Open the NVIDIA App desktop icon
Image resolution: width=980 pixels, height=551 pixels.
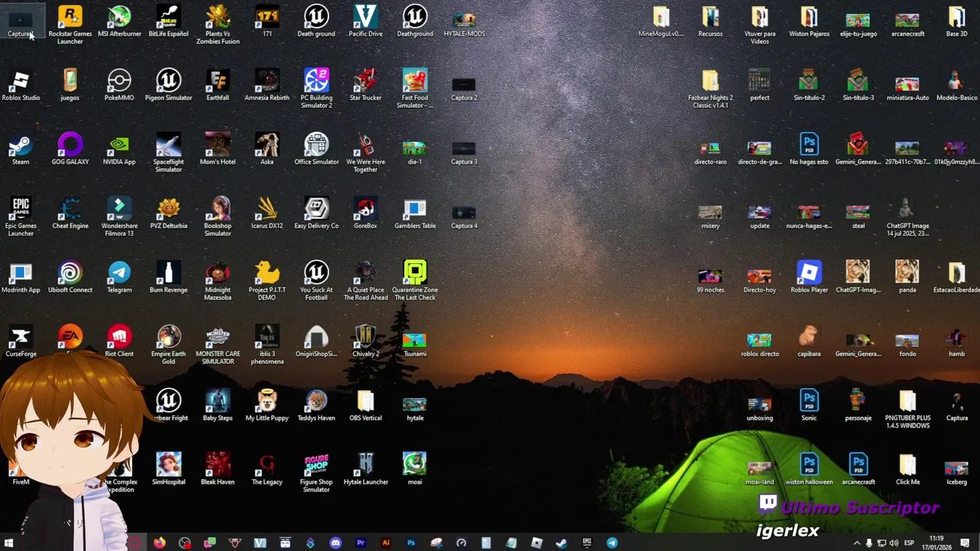119,149
